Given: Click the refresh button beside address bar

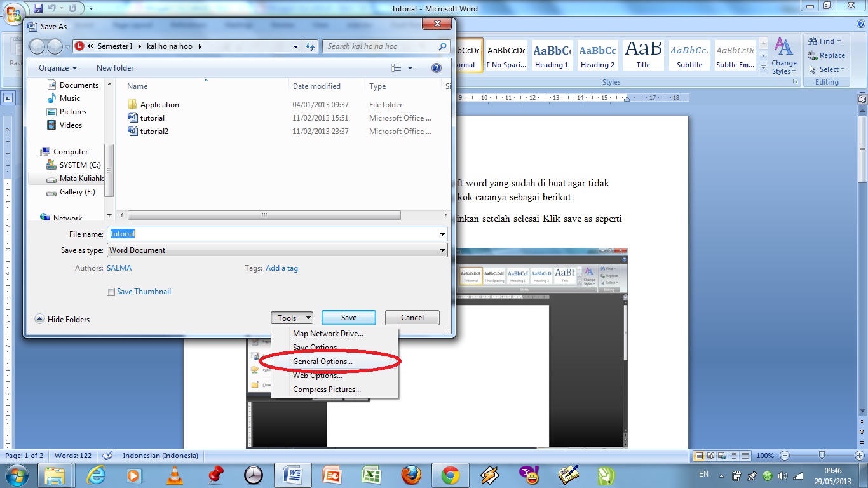Looking at the screenshot, I should 310,46.
